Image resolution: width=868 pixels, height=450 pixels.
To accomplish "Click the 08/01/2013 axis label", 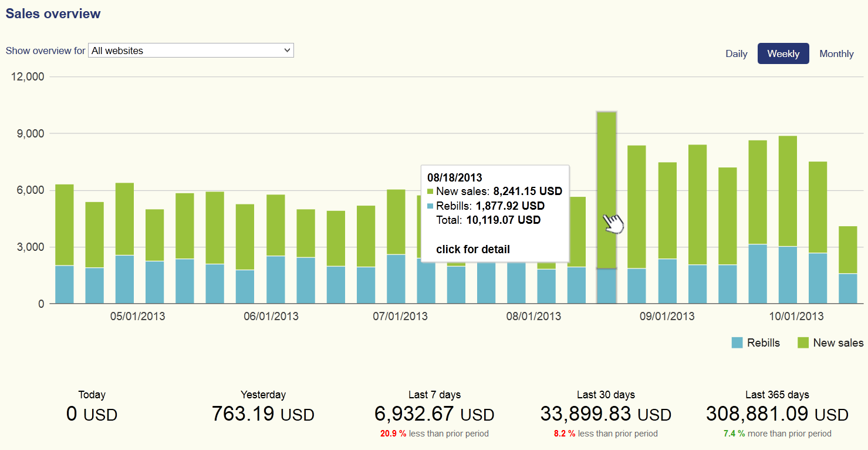I will pyautogui.click(x=533, y=316).
